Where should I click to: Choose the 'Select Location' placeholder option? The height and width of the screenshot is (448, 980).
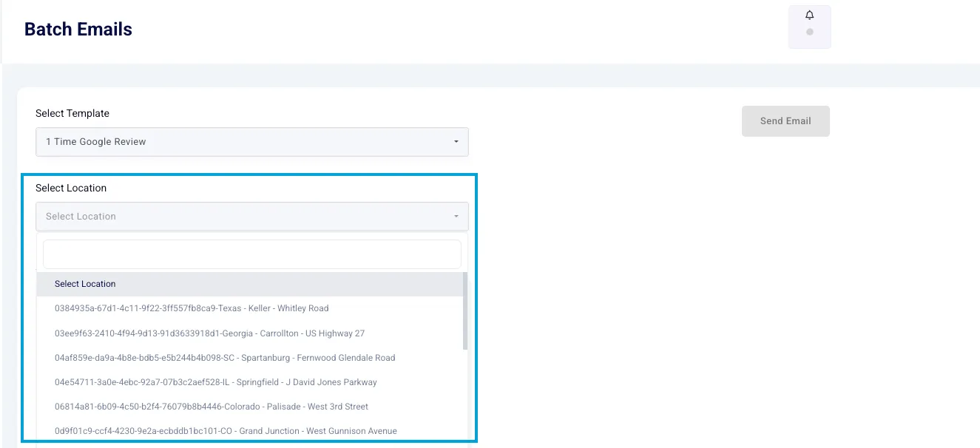[250, 284]
